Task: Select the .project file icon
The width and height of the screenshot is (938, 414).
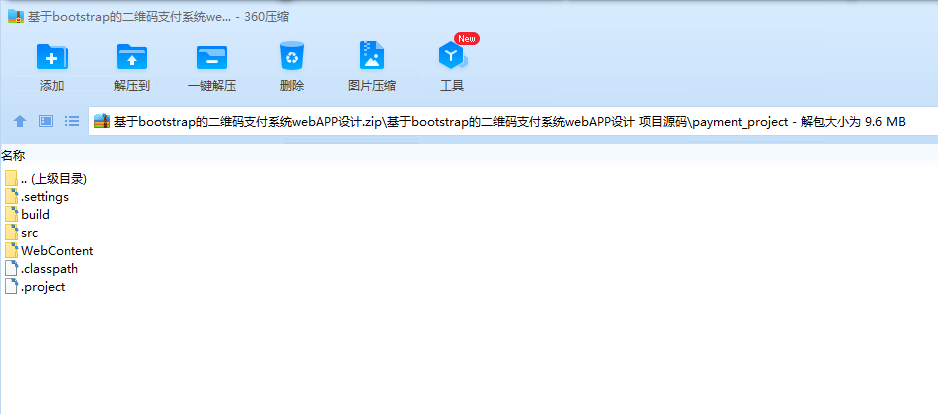Action: [x=11, y=286]
